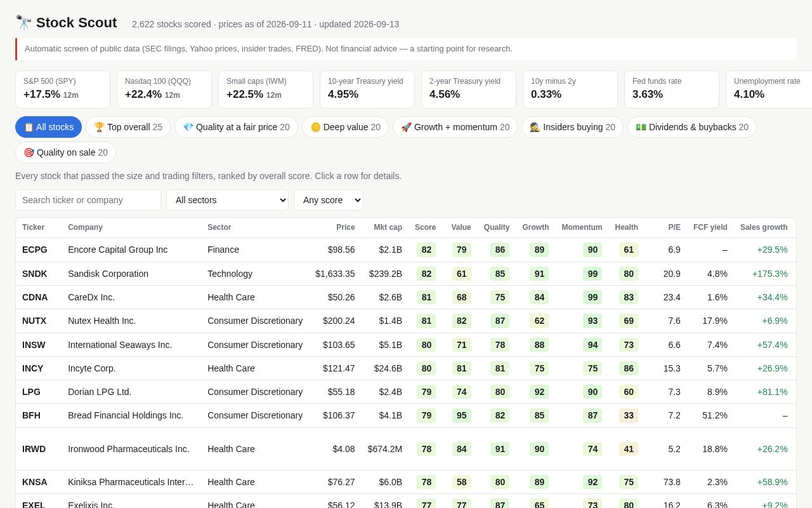This screenshot has width=812, height=508.
Task: Sort by the P/E column header
Action: click(674, 227)
